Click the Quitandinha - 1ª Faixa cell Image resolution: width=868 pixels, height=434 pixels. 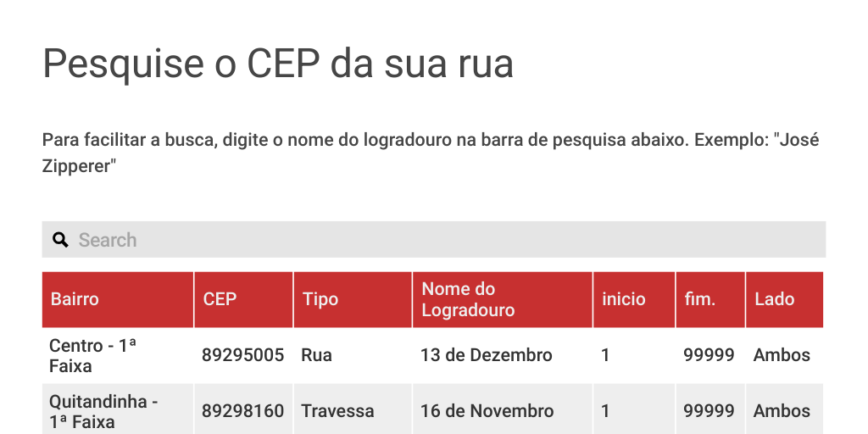click(103, 411)
